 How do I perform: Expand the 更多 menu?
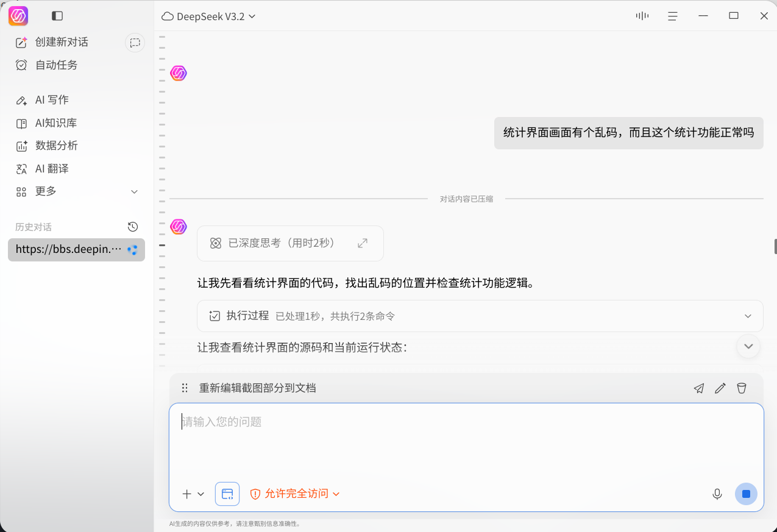click(77, 191)
